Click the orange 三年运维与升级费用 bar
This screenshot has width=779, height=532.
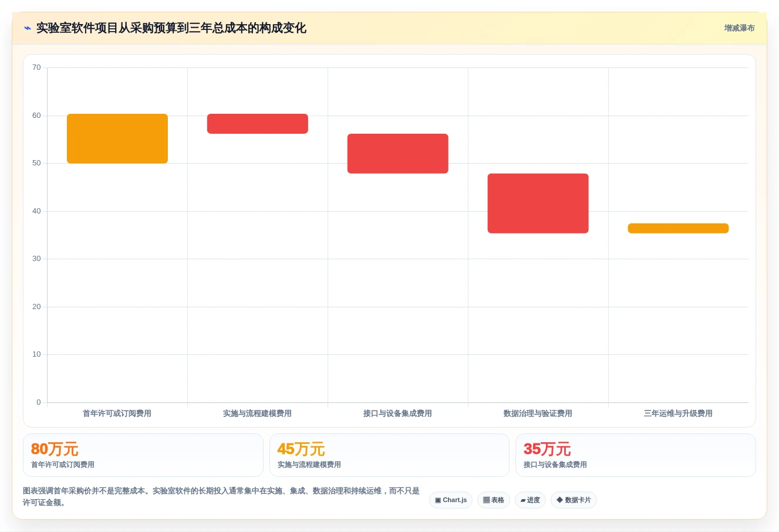click(x=679, y=228)
